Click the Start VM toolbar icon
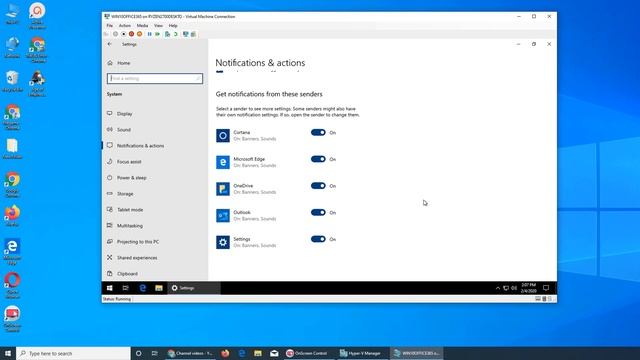This screenshot has height=360, width=640. (x=116, y=34)
